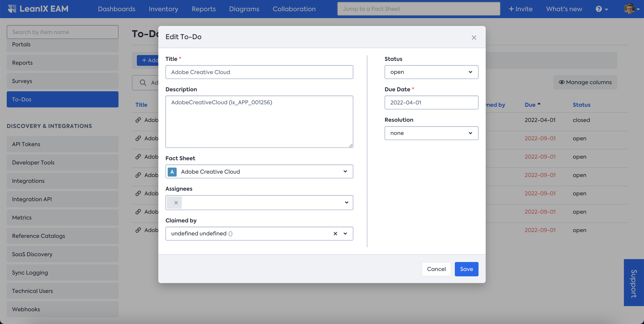Expand the Assignees dropdown arrow

(347, 203)
